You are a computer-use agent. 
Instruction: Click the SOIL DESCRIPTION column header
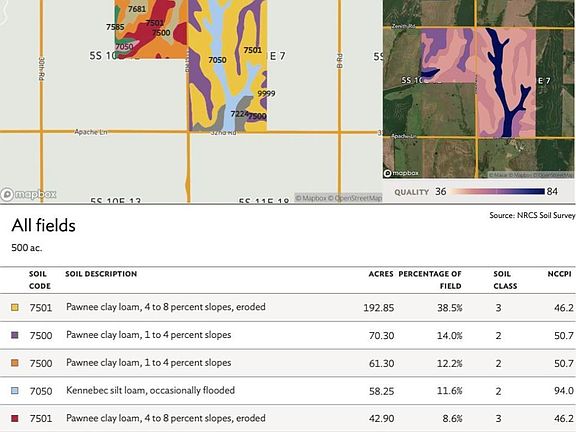(x=101, y=274)
